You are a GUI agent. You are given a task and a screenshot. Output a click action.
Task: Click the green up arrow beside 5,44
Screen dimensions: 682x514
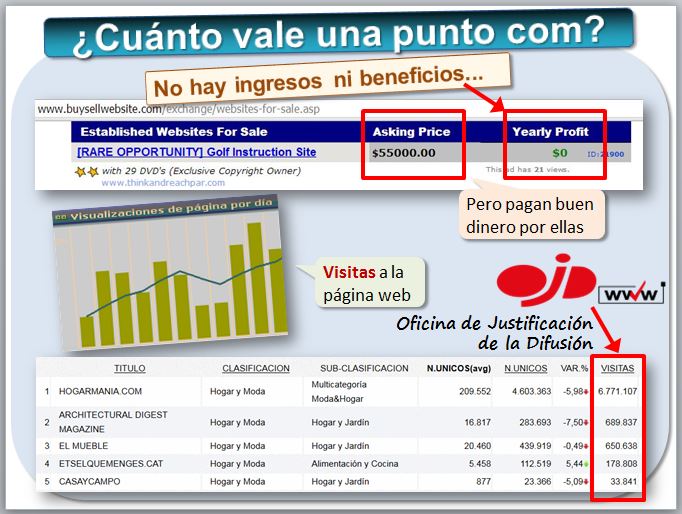point(585,464)
